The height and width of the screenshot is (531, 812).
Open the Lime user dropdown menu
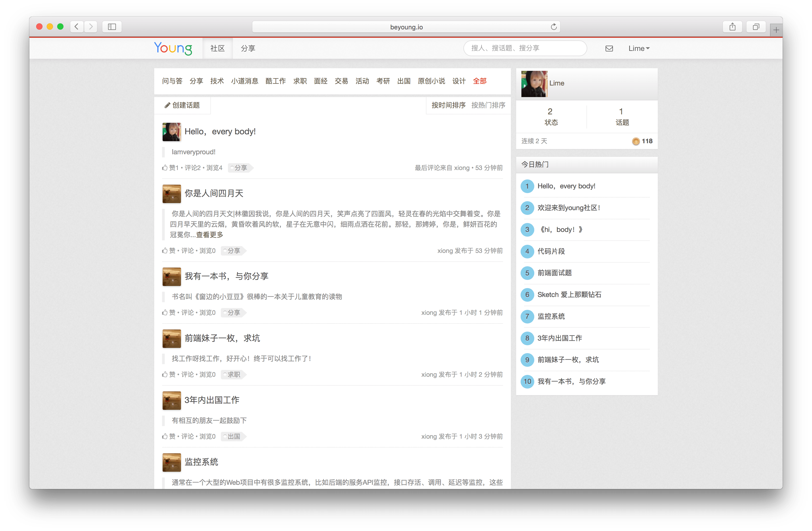point(639,49)
